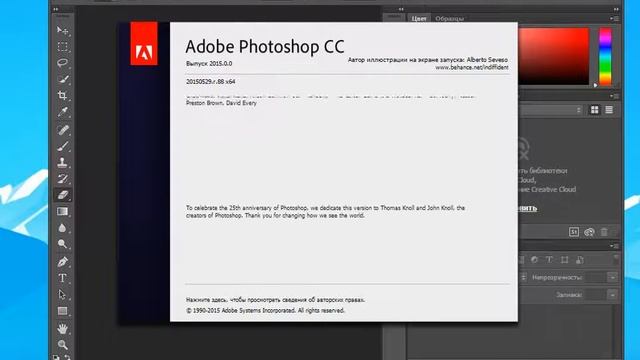
Task: Click the hue slider white triangle
Action: pos(596,85)
